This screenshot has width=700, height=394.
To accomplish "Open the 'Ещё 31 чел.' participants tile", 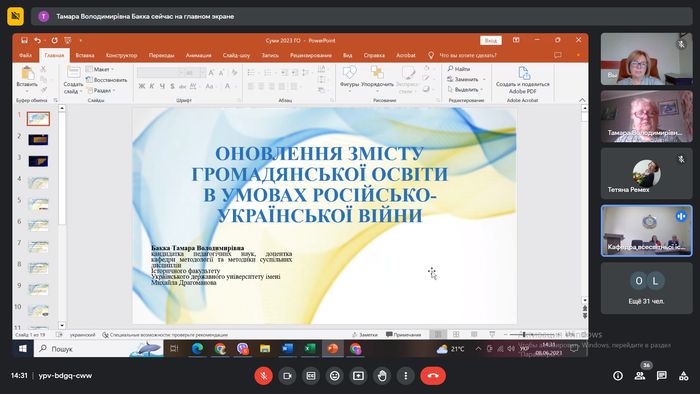I will click(646, 288).
